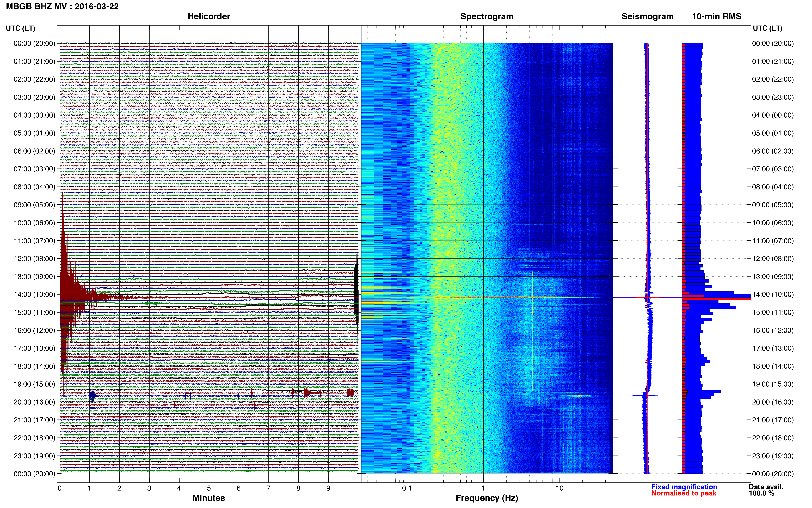Click the Frequency (Hz) axis label
The width and height of the screenshot is (812, 508).
pos(487,498)
